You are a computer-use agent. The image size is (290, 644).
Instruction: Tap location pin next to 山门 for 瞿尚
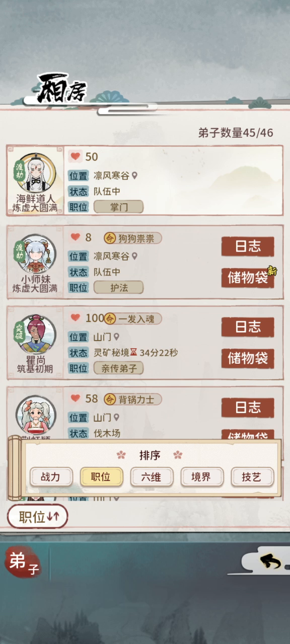pos(116,337)
